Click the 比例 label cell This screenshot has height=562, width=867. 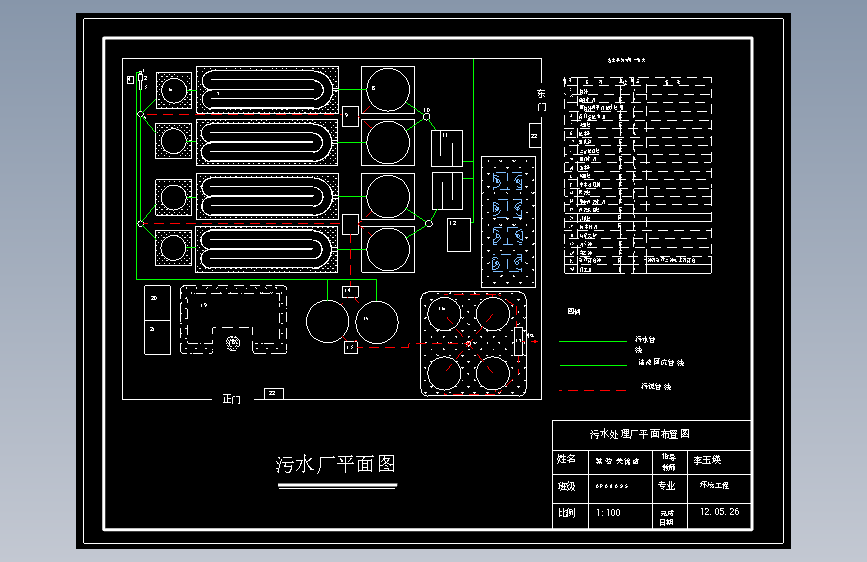(x=570, y=516)
